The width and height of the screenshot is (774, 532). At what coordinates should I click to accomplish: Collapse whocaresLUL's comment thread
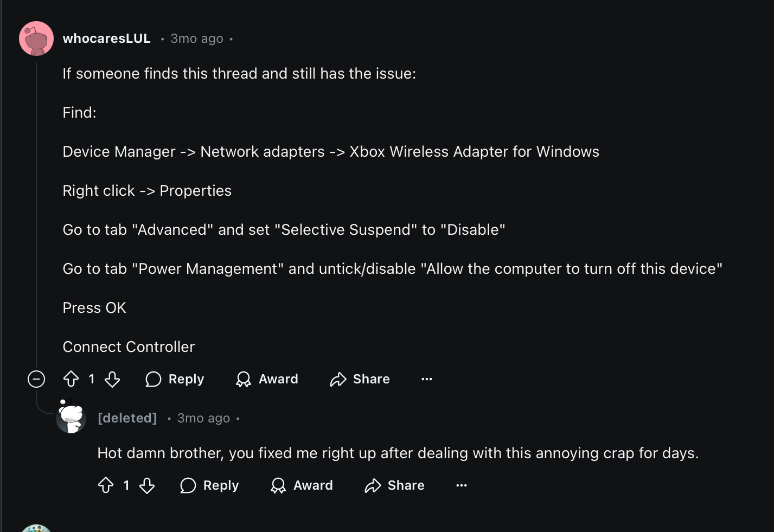tap(36, 379)
